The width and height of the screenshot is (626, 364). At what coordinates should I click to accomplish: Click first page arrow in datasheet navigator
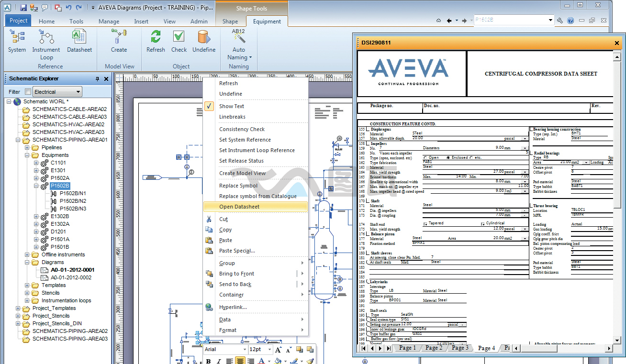[x=364, y=348]
